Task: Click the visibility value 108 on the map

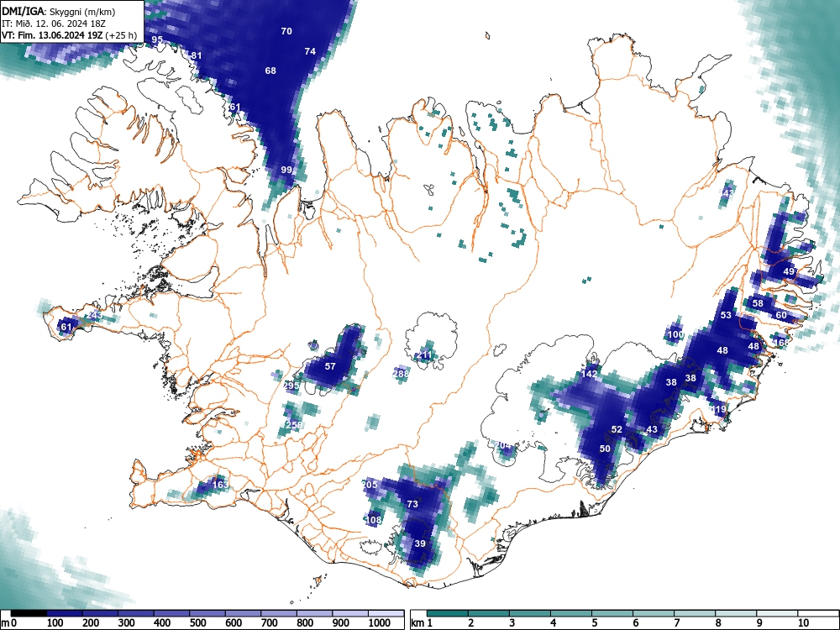Action: [x=374, y=520]
